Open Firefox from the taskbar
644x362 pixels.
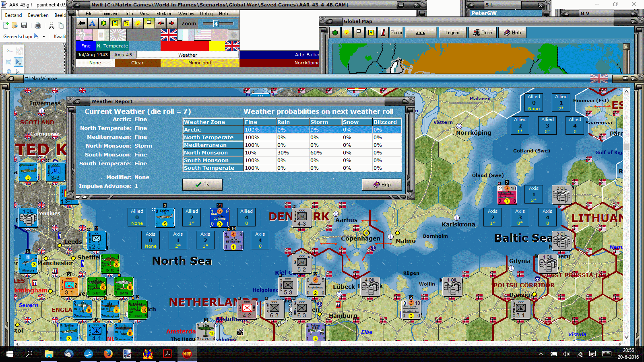click(x=108, y=354)
